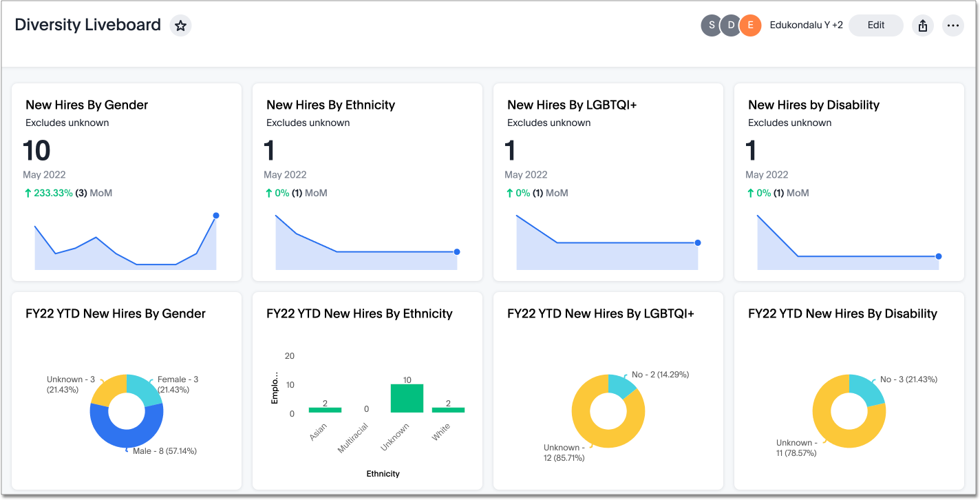Click endpoint dot on New Hires By Gender sparkline
Image resolution: width=980 pixels, height=500 pixels.
pos(216,216)
